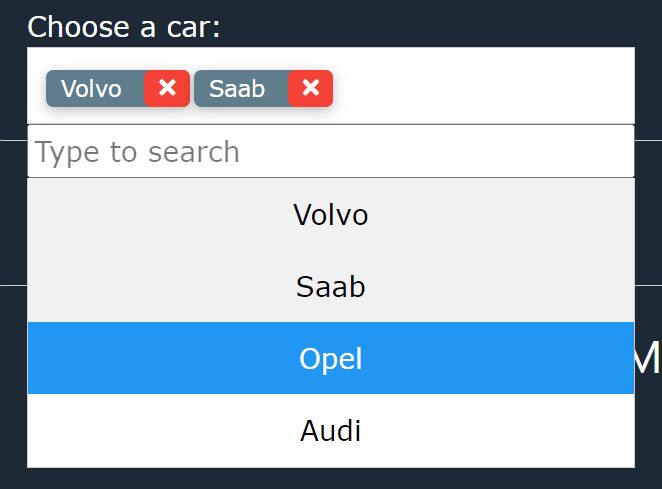
Task: Click empty space in selected-tags box
Action: pos(483,86)
